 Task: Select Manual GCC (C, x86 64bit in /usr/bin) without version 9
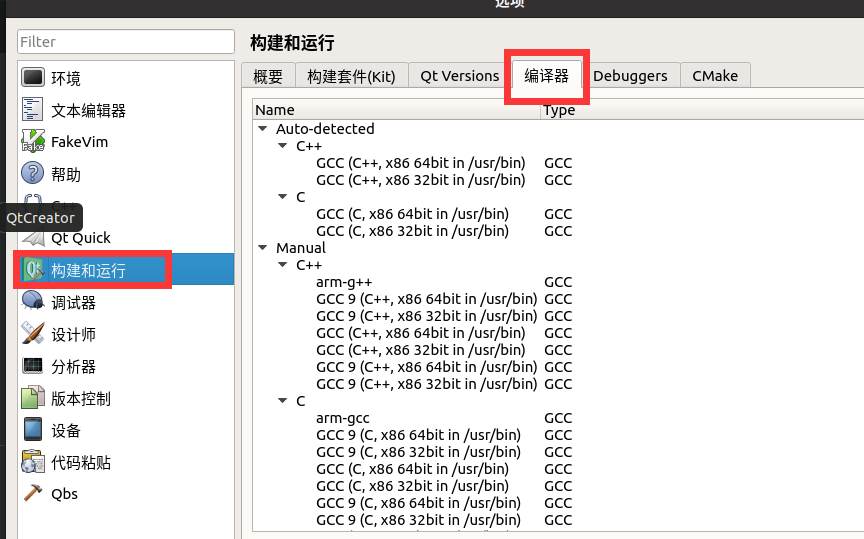tap(412, 468)
